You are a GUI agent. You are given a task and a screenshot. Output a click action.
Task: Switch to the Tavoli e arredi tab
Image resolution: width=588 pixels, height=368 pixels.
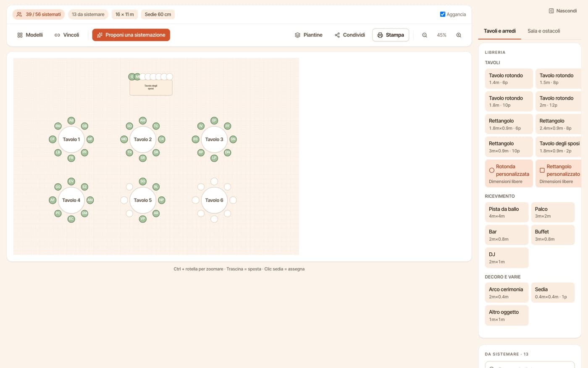tap(500, 31)
